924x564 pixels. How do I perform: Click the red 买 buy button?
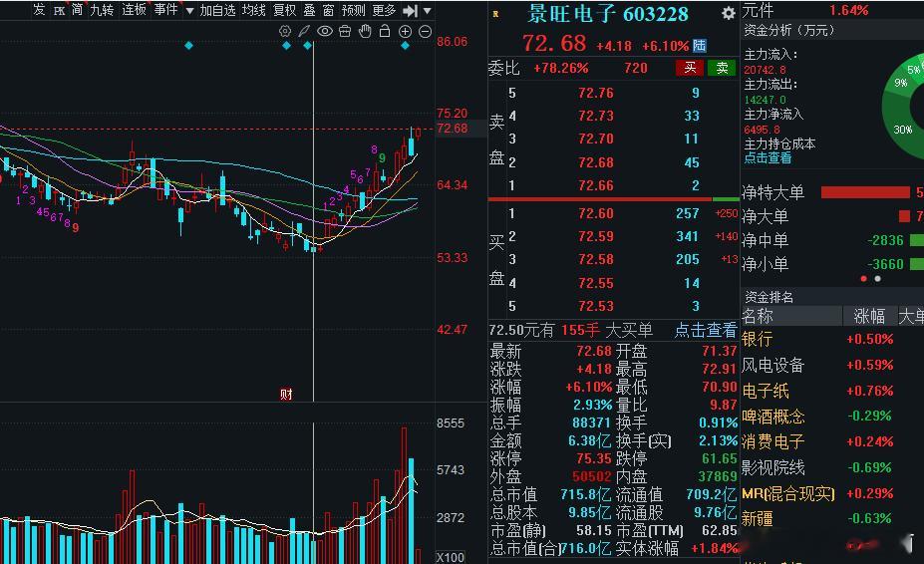click(x=690, y=69)
